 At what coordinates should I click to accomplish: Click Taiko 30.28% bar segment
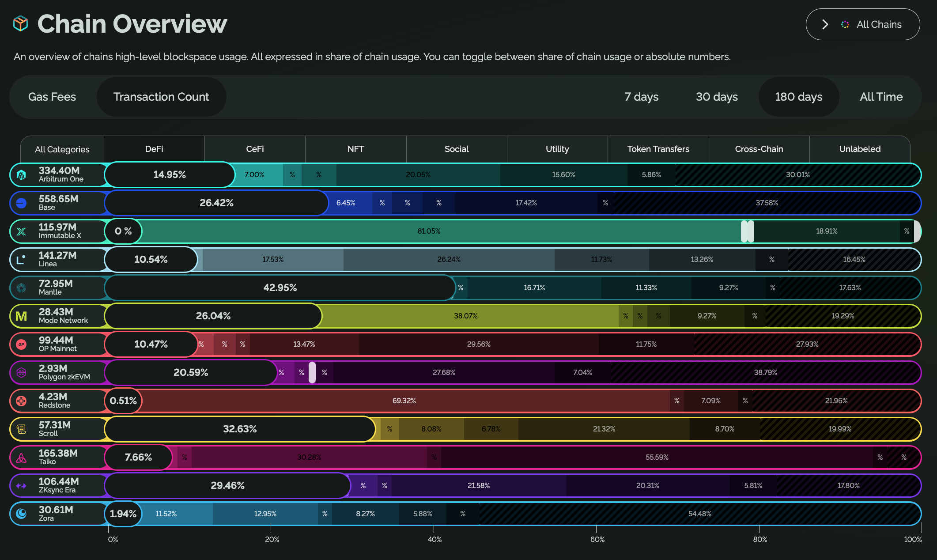click(309, 458)
